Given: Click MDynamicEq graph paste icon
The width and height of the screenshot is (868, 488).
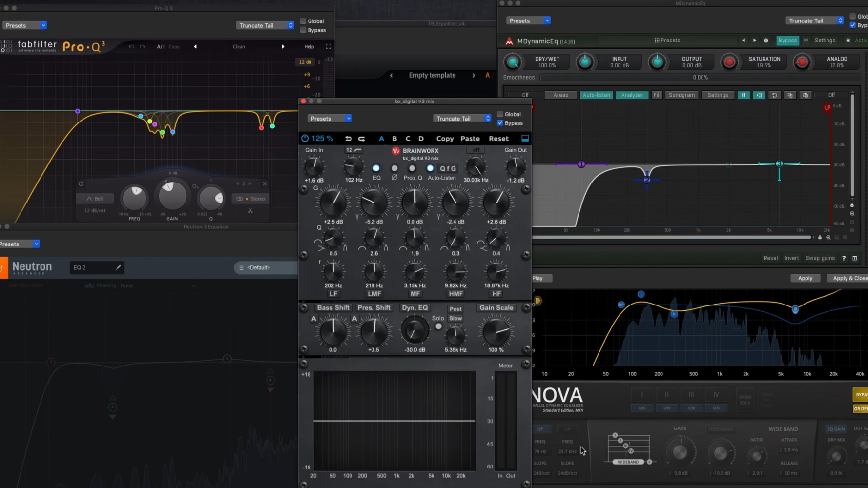Looking at the screenshot, I should click(806, 95).
